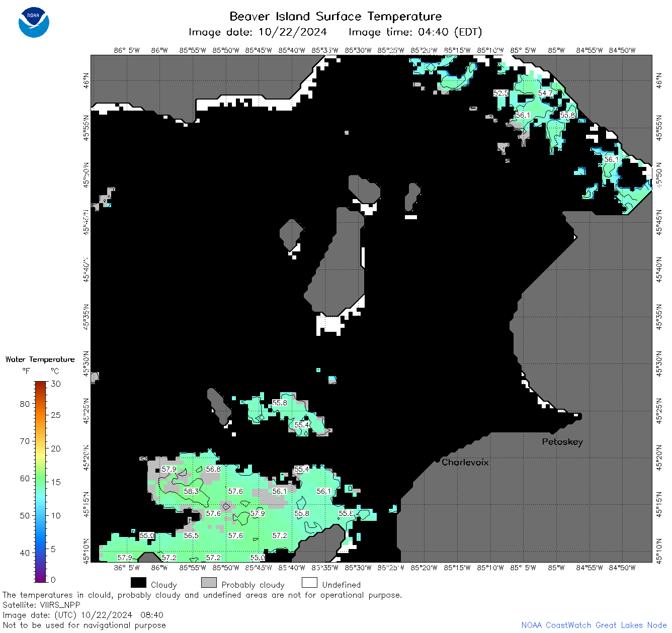Image resolution: width=672 pixels, height=633 pixels.
Task: Click the °F unit label on the legend
Action: 26,371
